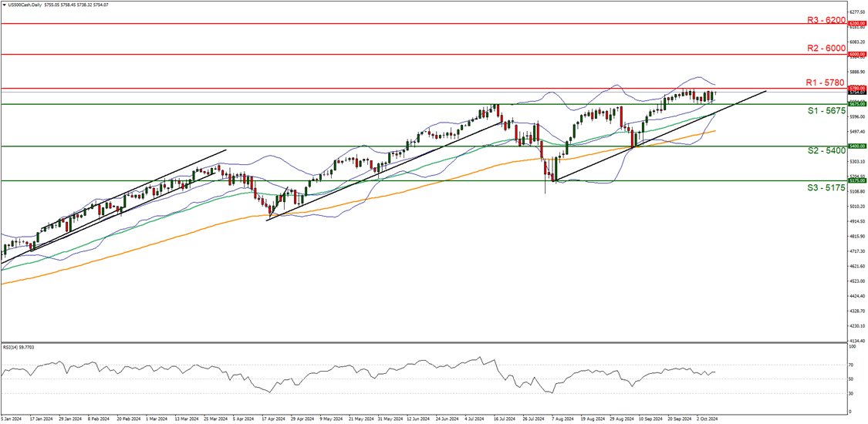Click the RSI(14) indicator label
Screen dimensions: 868x424
click(19, 348)
